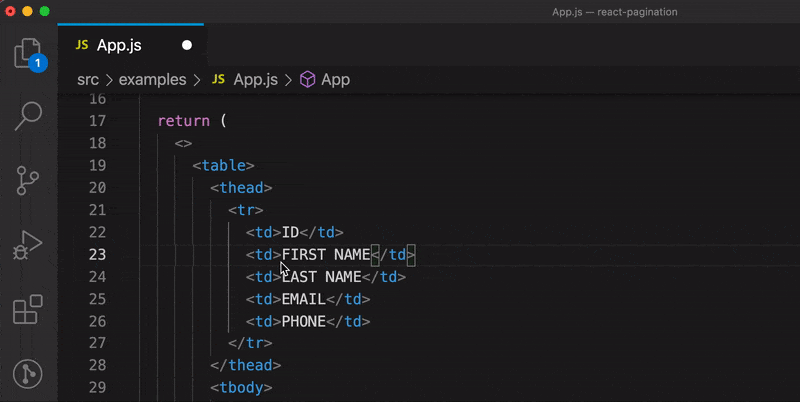The width and height of the screenshot is (800, 402).
Task: Click the empty fragment tag on line 18
Action: (184, 143)
